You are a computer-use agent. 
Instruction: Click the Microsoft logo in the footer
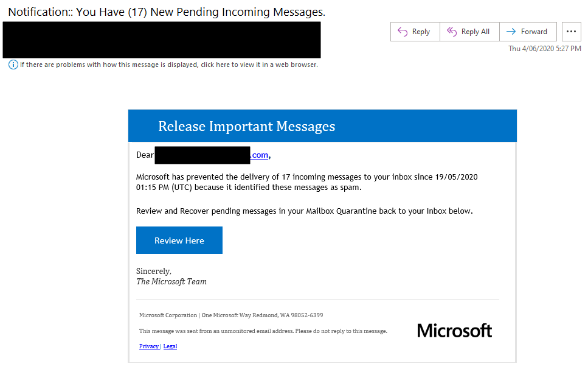[454, 331]
